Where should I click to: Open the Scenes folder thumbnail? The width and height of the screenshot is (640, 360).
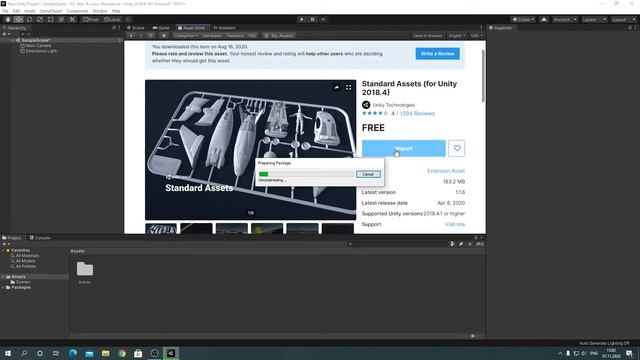pyautogui.click(x=84, y=269)
